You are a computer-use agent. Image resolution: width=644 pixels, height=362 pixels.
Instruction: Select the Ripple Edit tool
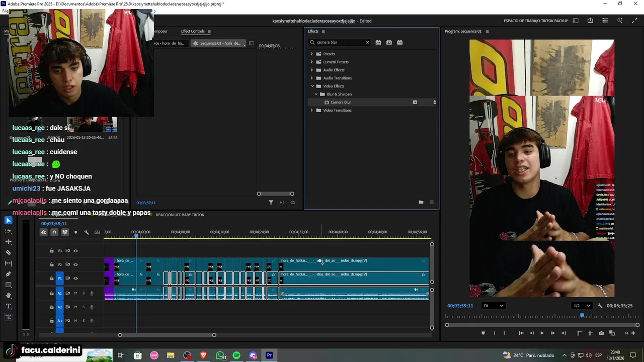[x=8, y=242]
